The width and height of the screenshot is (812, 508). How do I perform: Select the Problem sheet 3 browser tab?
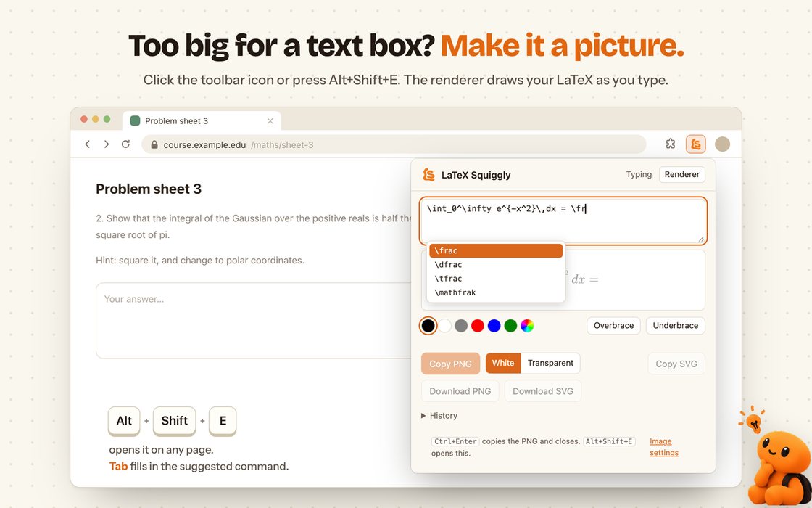pyautogui.click(x=202, y=120)
